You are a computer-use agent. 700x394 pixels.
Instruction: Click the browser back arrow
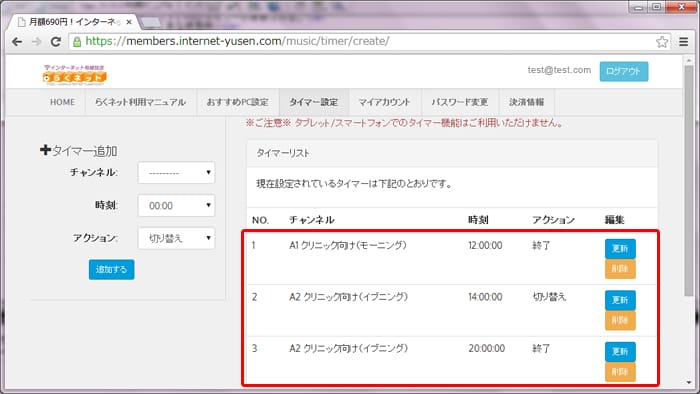coord(17,41)
